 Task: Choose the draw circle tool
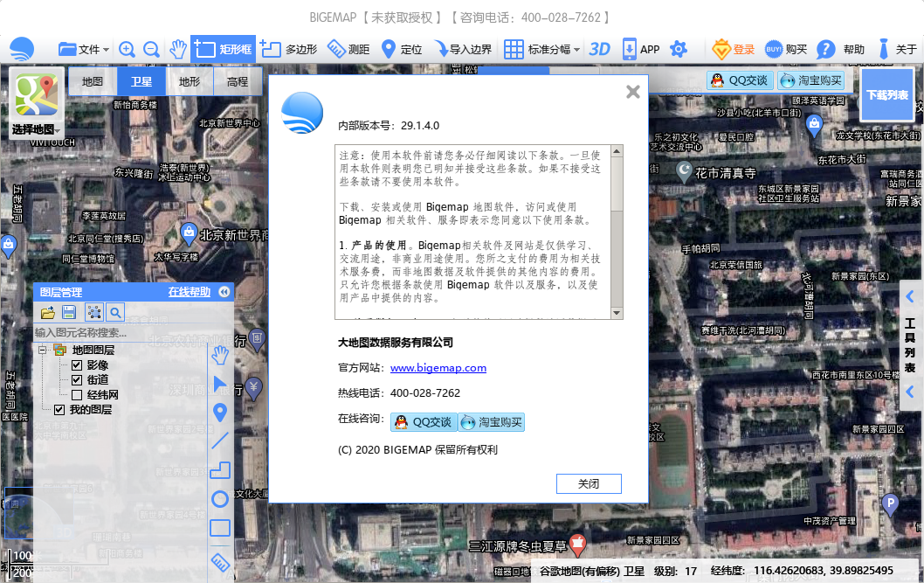pyautogui.click(x=220, y=499)
